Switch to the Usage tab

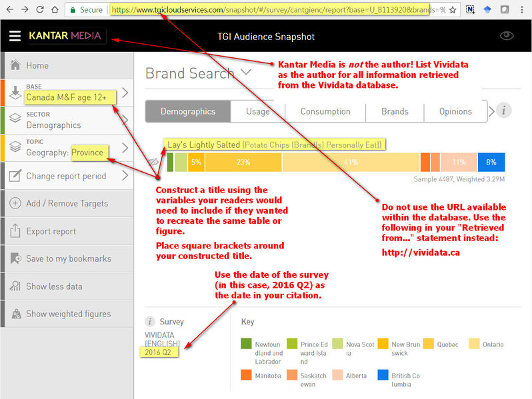coord(258,111)
